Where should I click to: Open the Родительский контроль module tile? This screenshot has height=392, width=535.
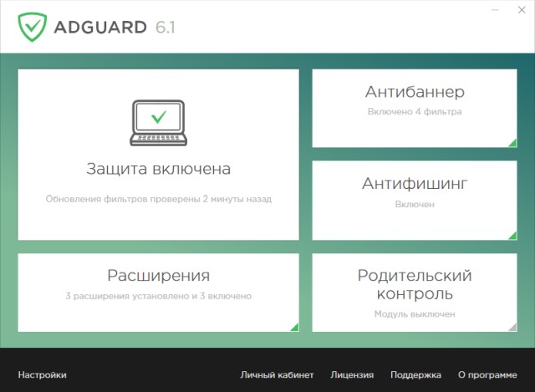point(415,284)
